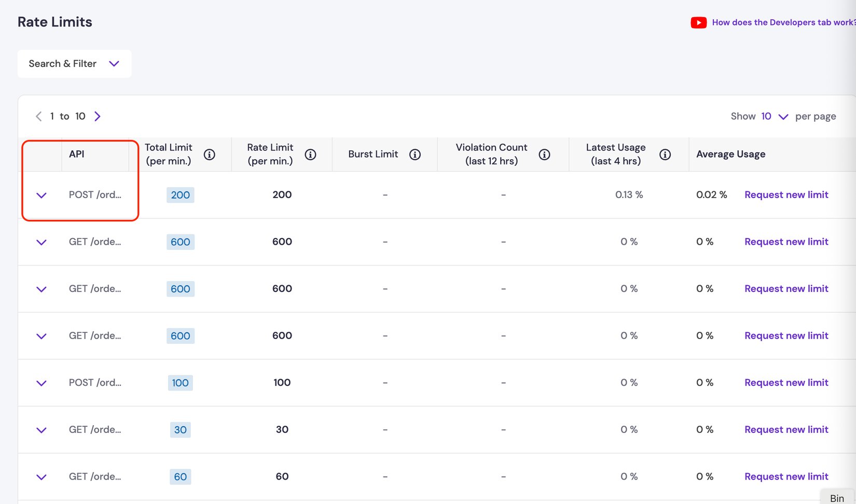This screenshot has width=856, height=504.
Task: Request new limit for the 100 limit row
Action: (x=786, y=383)
